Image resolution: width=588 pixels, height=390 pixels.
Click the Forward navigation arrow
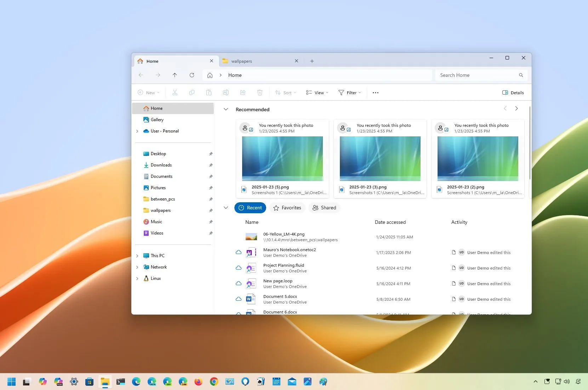pyautogui.click(x=158, y=75)
